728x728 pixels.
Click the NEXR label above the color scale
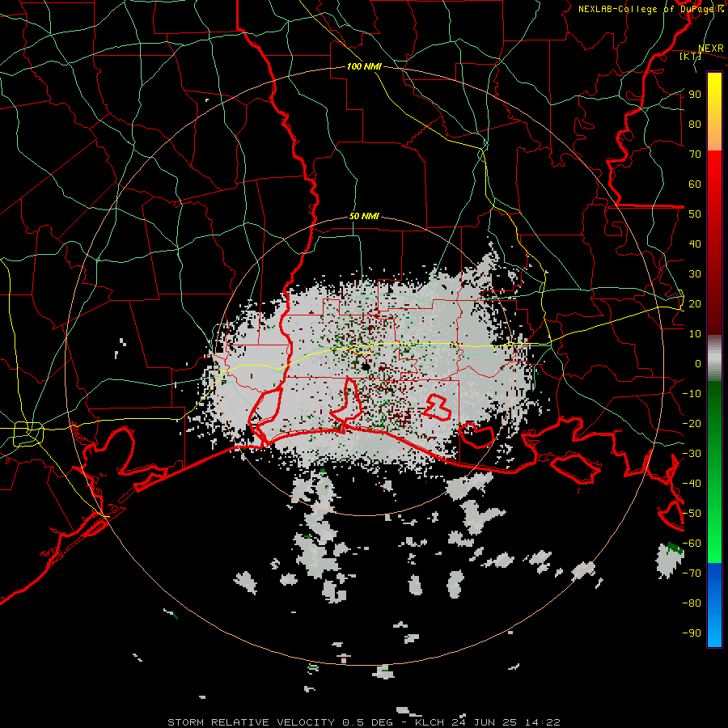(x=711, y=49)
